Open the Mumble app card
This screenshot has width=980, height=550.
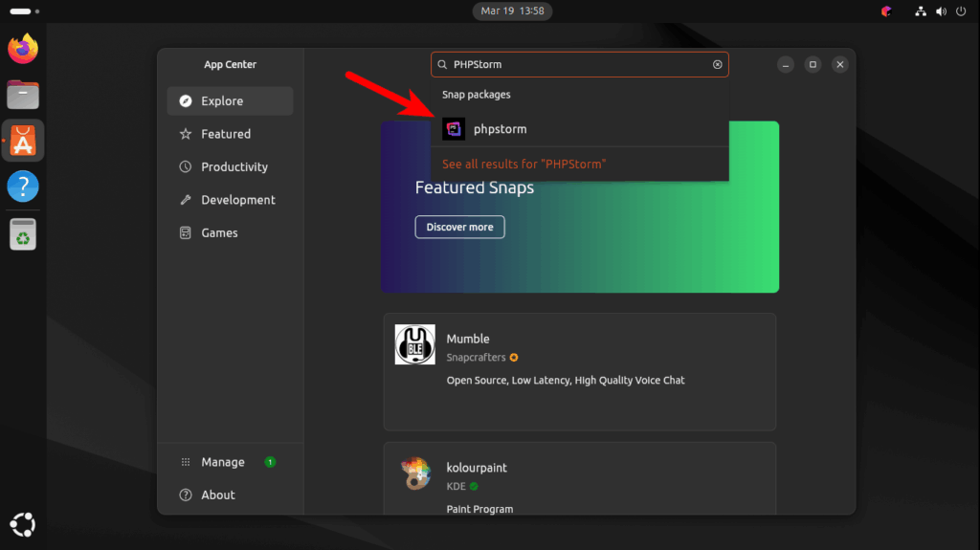point(579,372)
